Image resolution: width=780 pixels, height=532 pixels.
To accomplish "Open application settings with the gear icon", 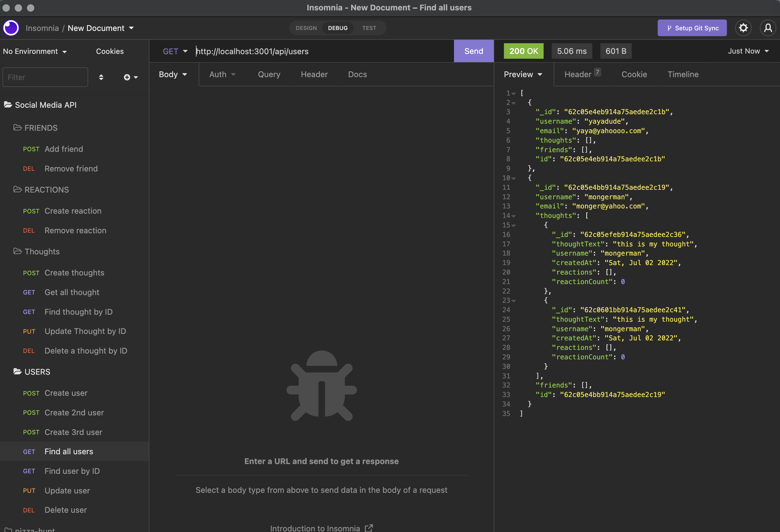I will point(743,28).
